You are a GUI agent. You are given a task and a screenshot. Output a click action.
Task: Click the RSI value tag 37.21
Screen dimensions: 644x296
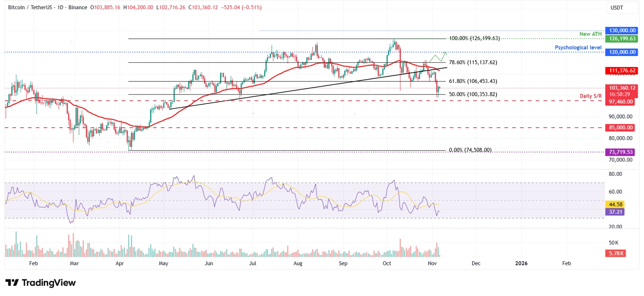(615, 212)
